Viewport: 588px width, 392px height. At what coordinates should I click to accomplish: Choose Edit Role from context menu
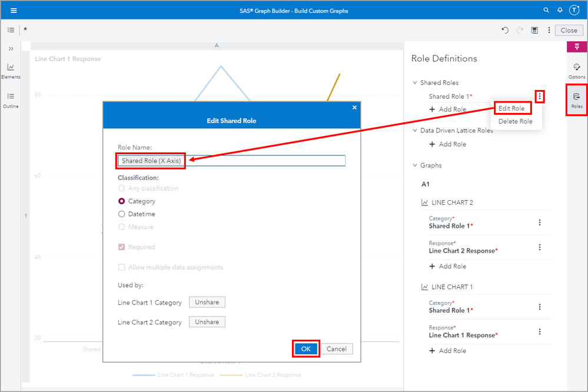pos(513,108)
